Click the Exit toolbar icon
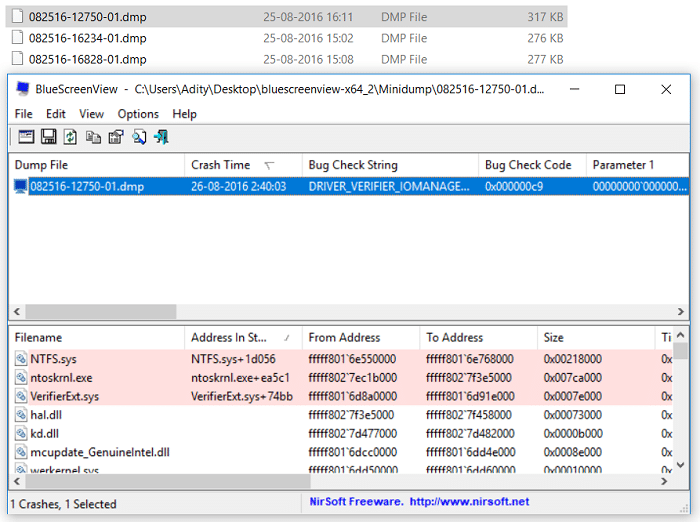 161,137
